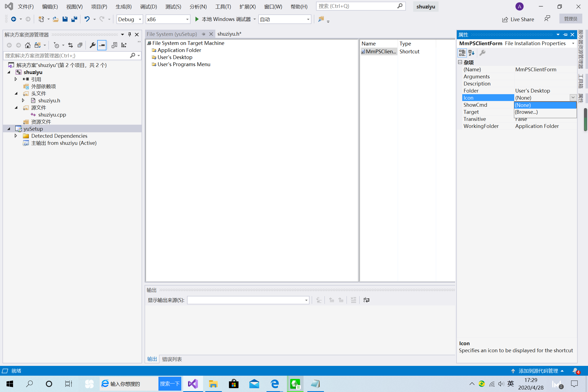The width and height of the screenshot is (588, 392).
Task: Select the User's Programs Menu folder
Action: coord(184,65)
